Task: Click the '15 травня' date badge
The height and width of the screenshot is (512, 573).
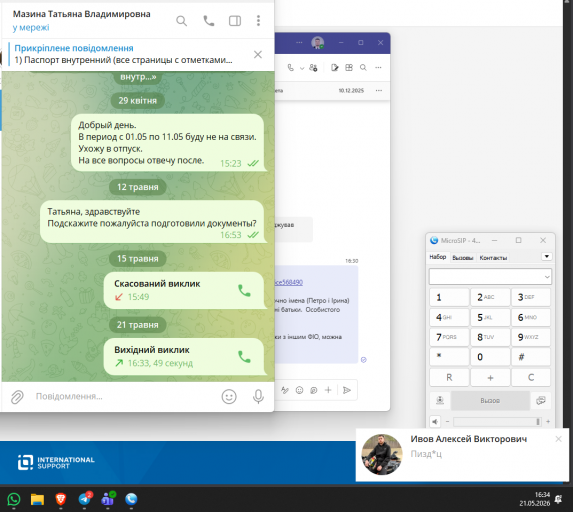Action: (137, 259)
